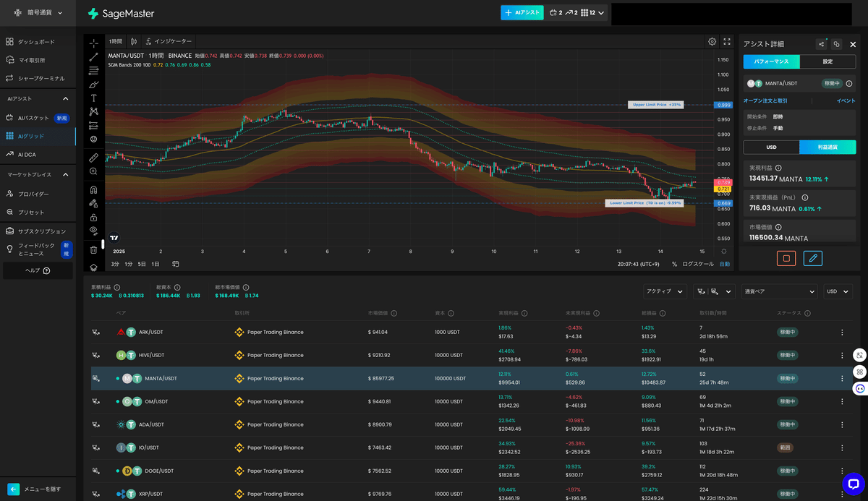Viewport: 868px width, 501px height.
Task: Enable the magnet snap mode
Action: click(x=94, y=189)
